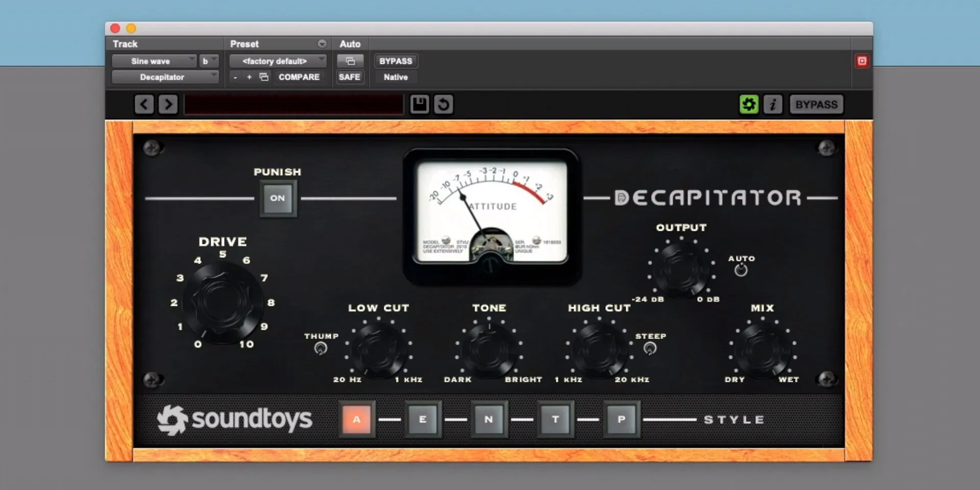980x490 pixels.
Task: Open the Decapitator plugin selector dropdown
Action: coord(165,77)
